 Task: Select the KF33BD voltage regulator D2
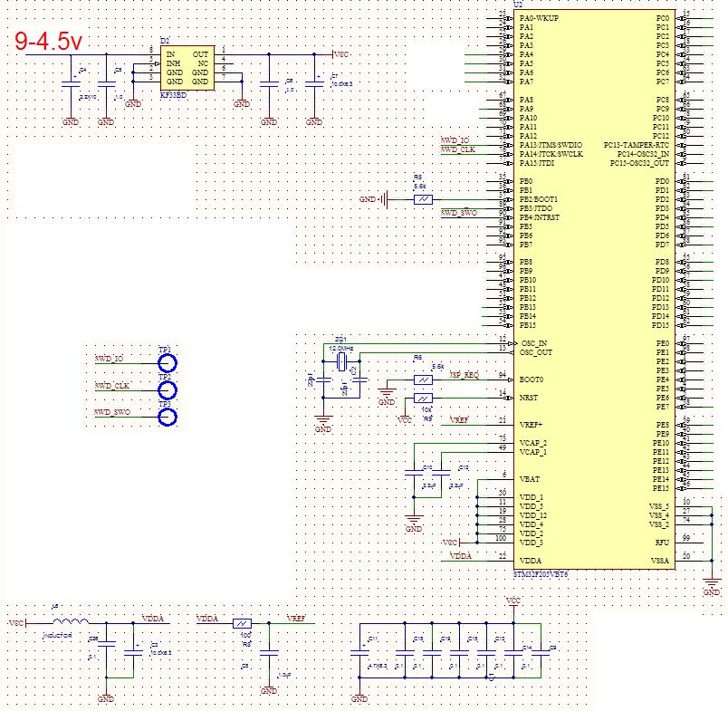point(188,68)
